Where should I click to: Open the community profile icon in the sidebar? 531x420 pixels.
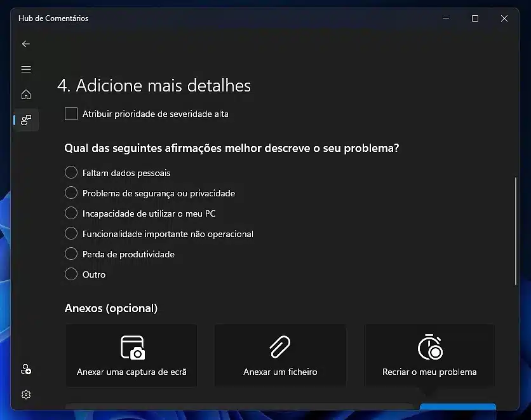26,369
